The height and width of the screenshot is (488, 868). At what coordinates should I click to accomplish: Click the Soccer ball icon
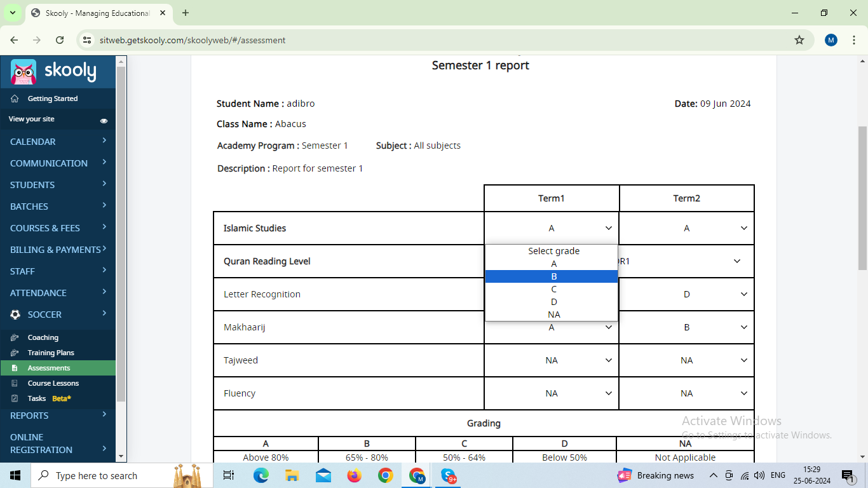coord(15,315)
